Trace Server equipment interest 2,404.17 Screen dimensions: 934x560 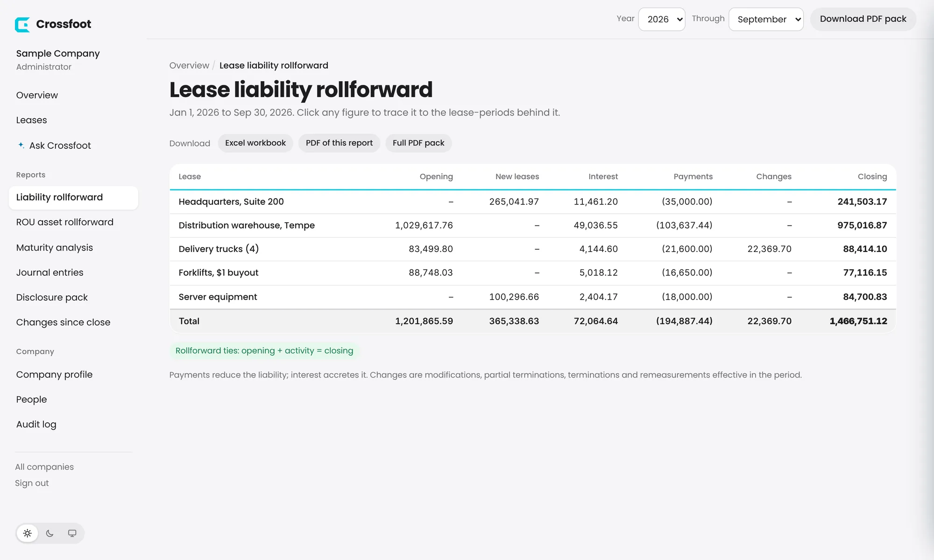[599, 297]
